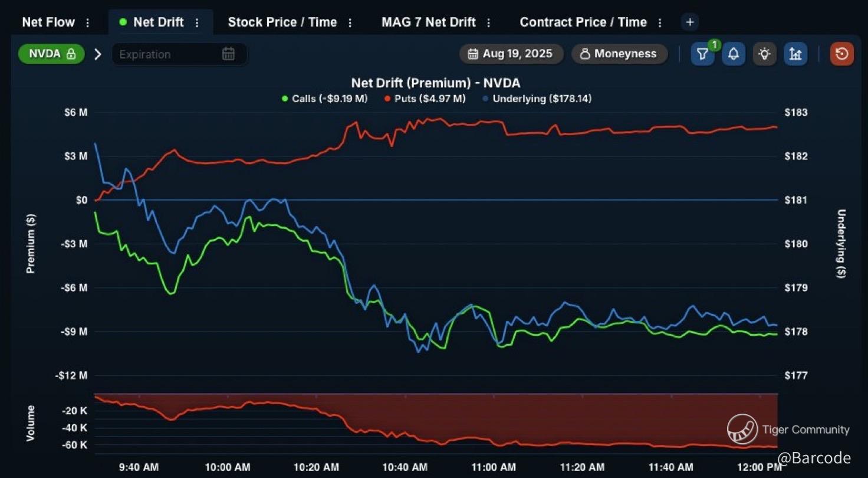Image resolution: width=868 pixels, height=478 pixels.
Task: Switch to MAG 7 Net Drift tab
Action: pyautogui.click(x=428, y=22)
